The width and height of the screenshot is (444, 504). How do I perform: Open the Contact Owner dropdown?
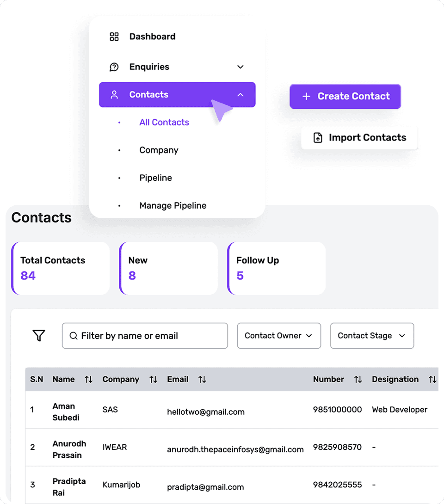(279, 336)
